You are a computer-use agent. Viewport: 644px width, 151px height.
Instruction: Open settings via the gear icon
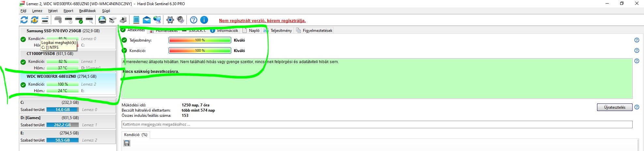coord(170,20)
